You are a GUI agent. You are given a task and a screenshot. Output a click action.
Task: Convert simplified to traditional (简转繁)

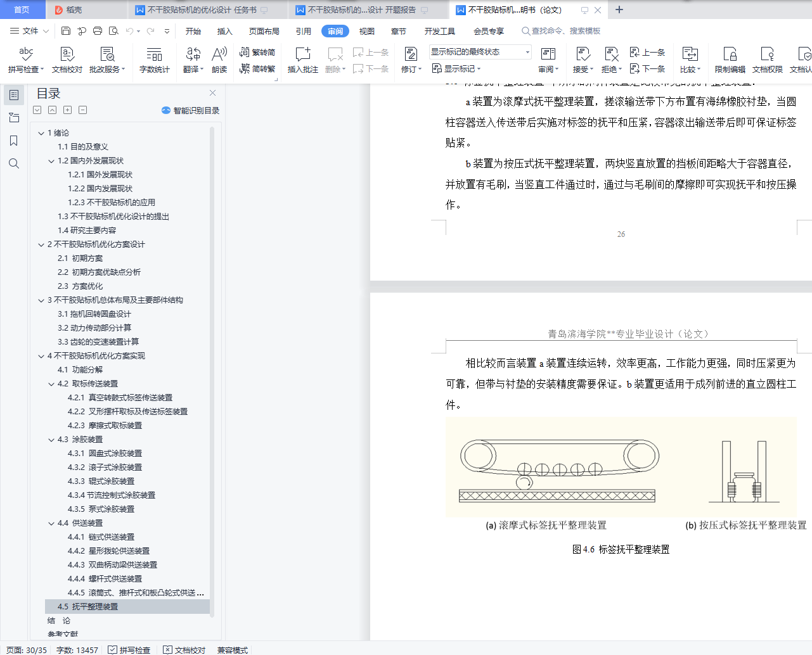[x=257, y=68]
